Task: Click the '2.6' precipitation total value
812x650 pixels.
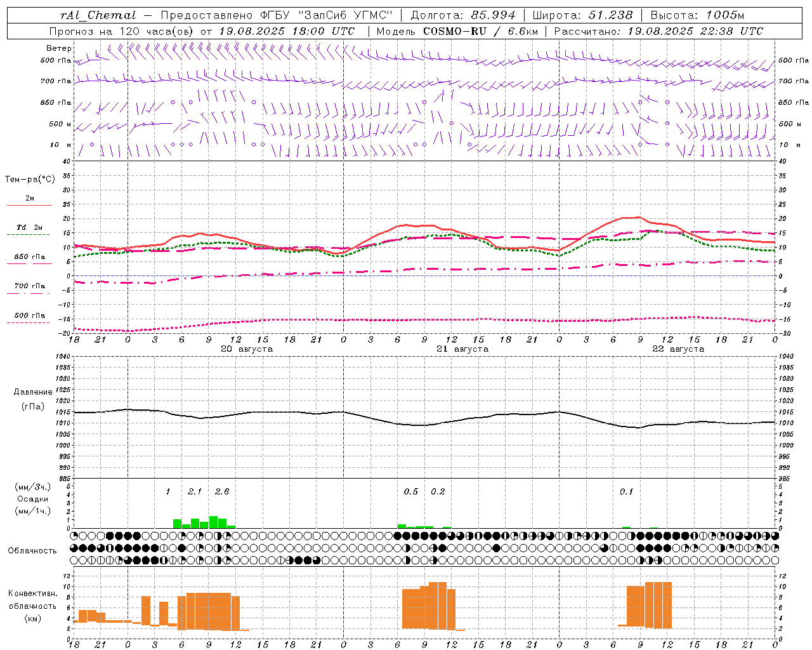Action: tap(222, 492)
